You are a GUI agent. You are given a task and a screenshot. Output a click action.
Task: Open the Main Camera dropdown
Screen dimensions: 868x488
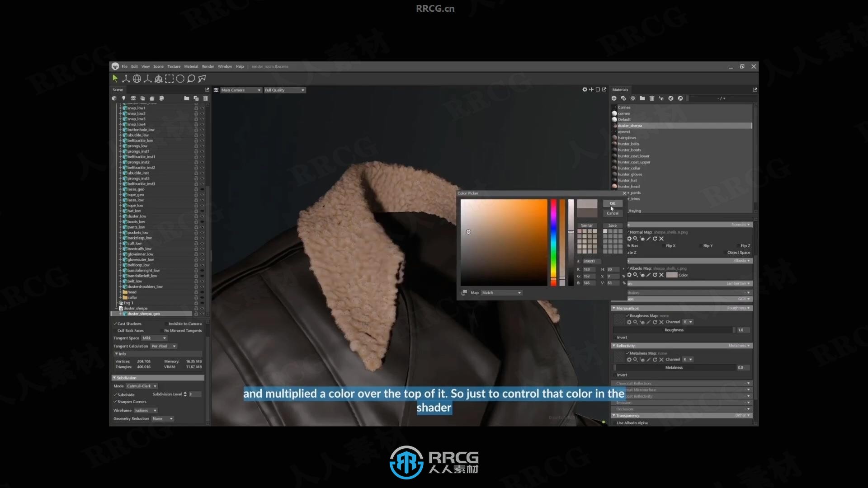pos(241,90)
